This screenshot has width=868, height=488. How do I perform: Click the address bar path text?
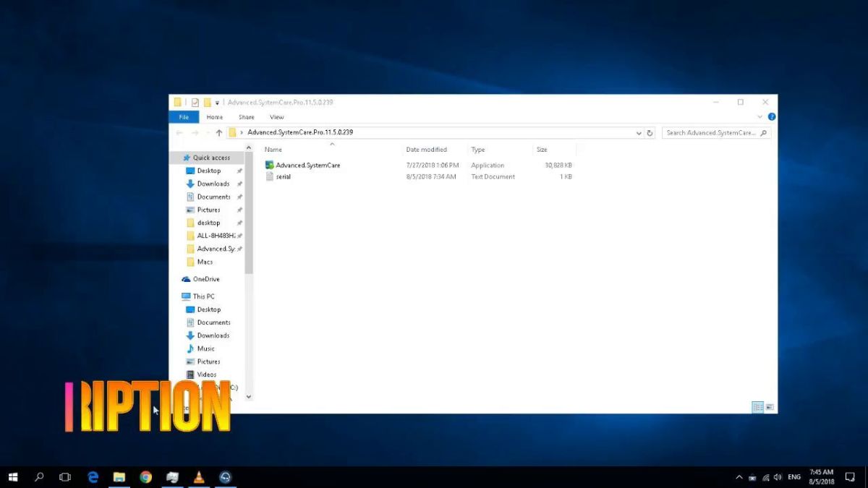click(300, 133)
